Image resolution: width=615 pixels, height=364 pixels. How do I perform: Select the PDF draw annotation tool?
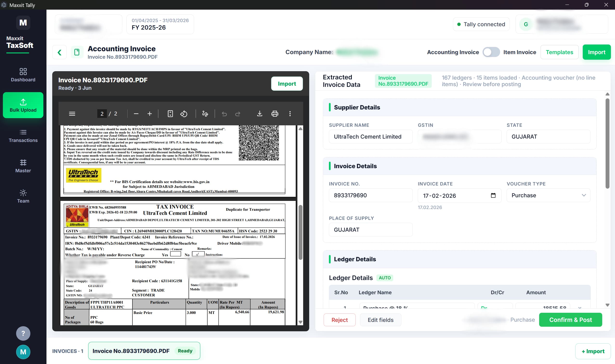point(205,114)
